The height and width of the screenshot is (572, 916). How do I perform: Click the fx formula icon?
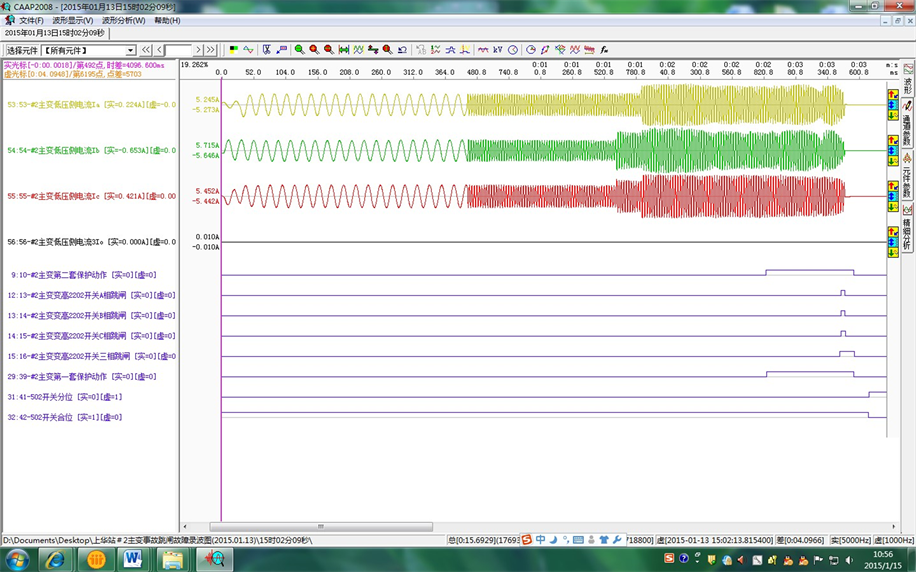coord(604,49)
